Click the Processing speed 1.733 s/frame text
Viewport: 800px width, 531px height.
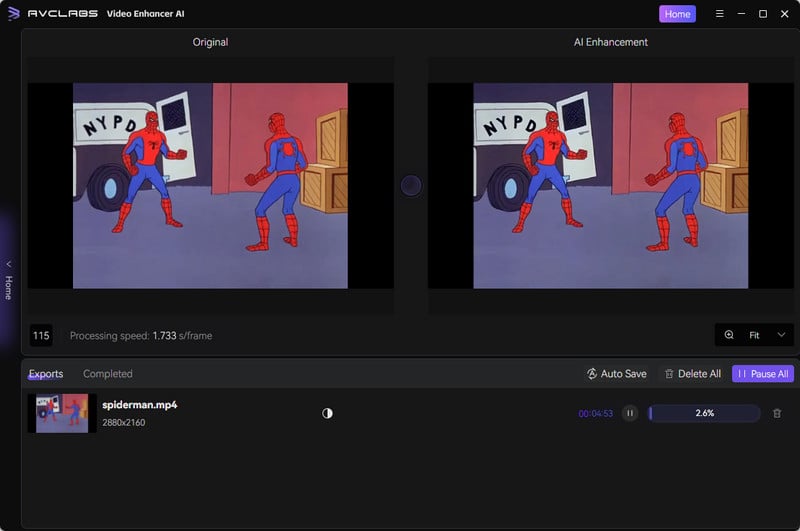(x=141, y=336)
